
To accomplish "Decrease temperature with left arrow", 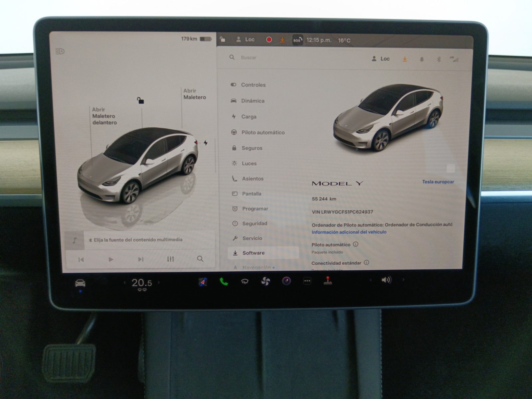I will [125, 283].
